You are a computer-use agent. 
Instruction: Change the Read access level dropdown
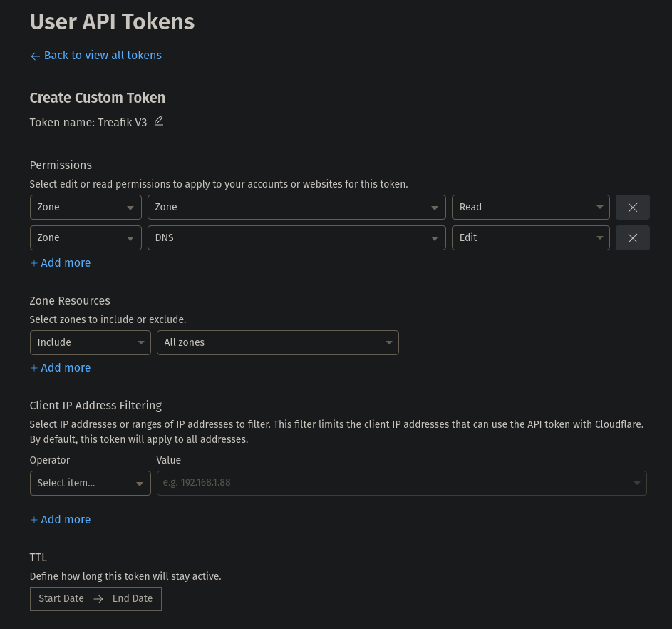click(530, 208)
